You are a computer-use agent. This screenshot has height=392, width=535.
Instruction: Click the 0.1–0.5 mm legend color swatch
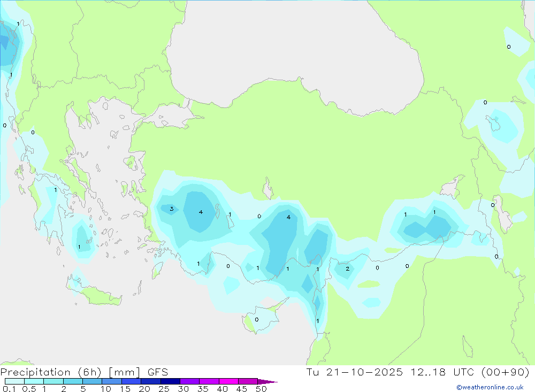[14, 381]
